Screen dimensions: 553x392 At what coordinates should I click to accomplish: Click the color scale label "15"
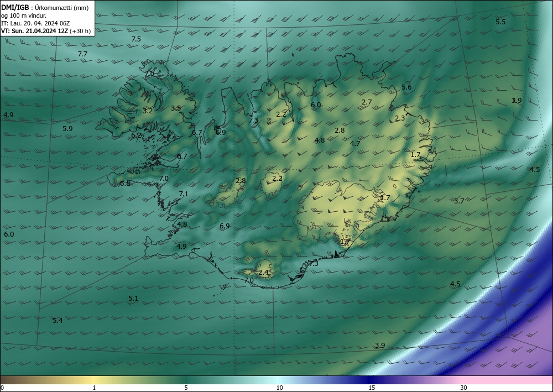click(x=372, y=388)
